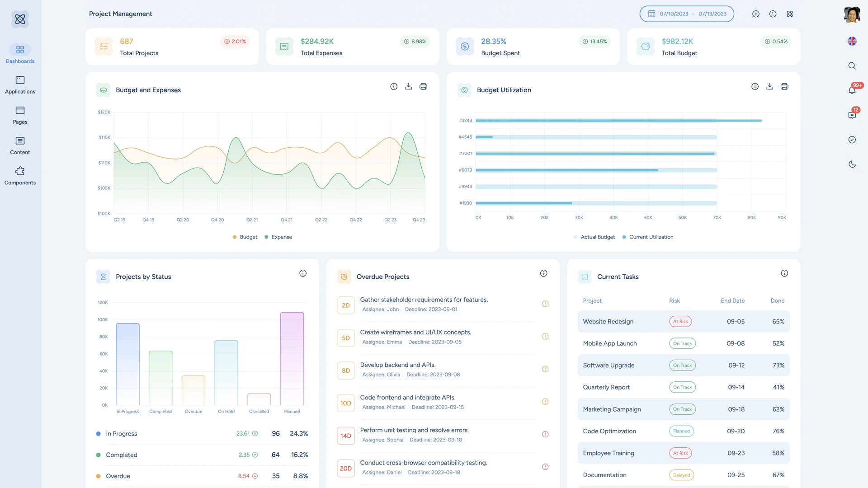
Task: Click the #3243 budget utilization bar
Action: (619, 121)
